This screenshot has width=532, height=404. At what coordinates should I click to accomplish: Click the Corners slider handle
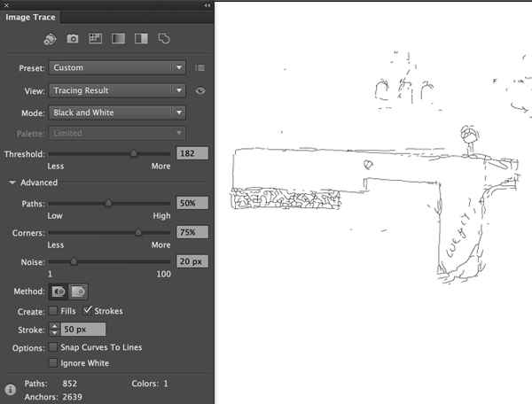138,232
